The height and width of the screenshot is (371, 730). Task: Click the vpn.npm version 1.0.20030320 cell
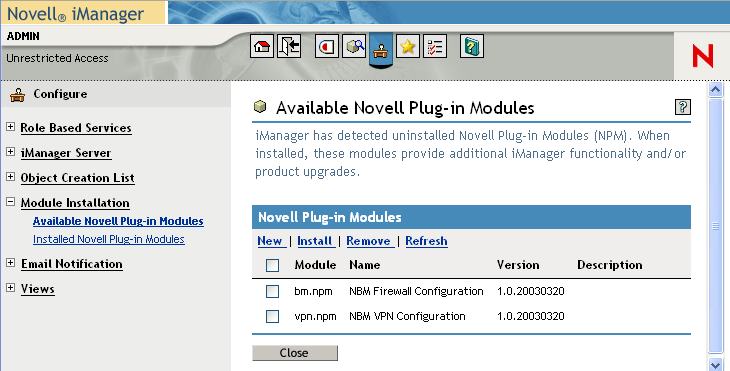(x=531, y=317)
